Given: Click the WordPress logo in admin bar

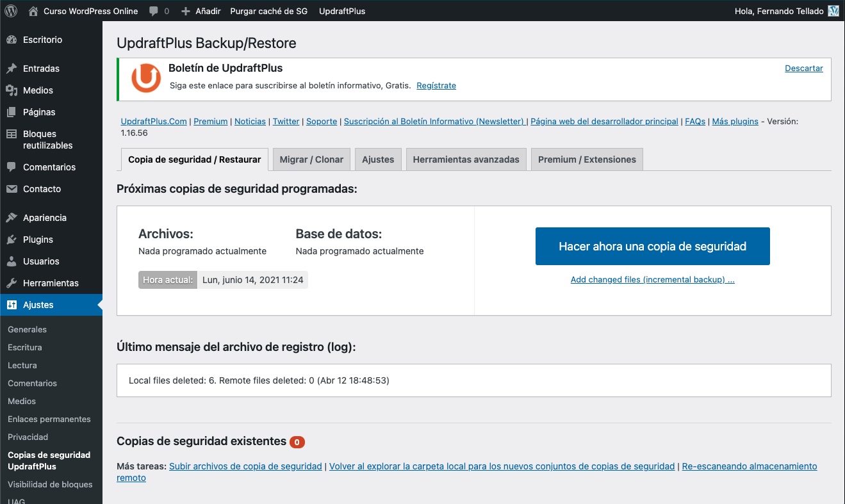Looking at the screenshot, I should 11,11.
